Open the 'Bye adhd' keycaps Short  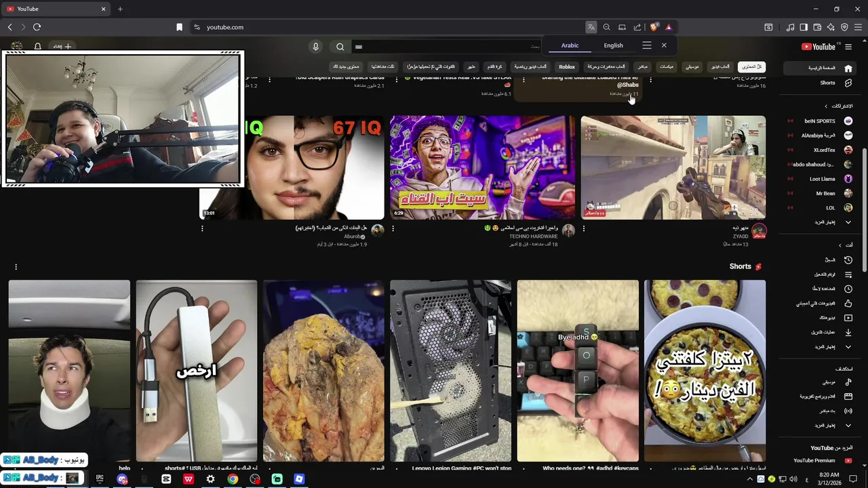(578, 371)
